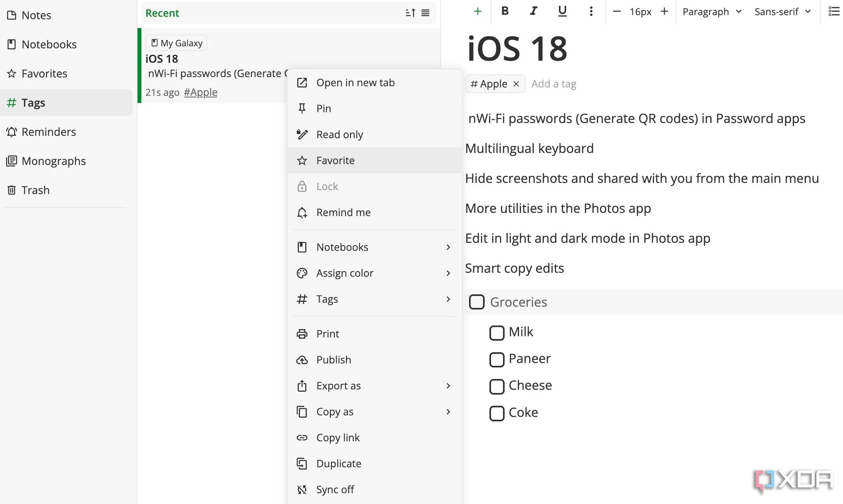Select Pin from the context menu
The width and height of the screenshot is (843, 504).
[x=375, y=109]
